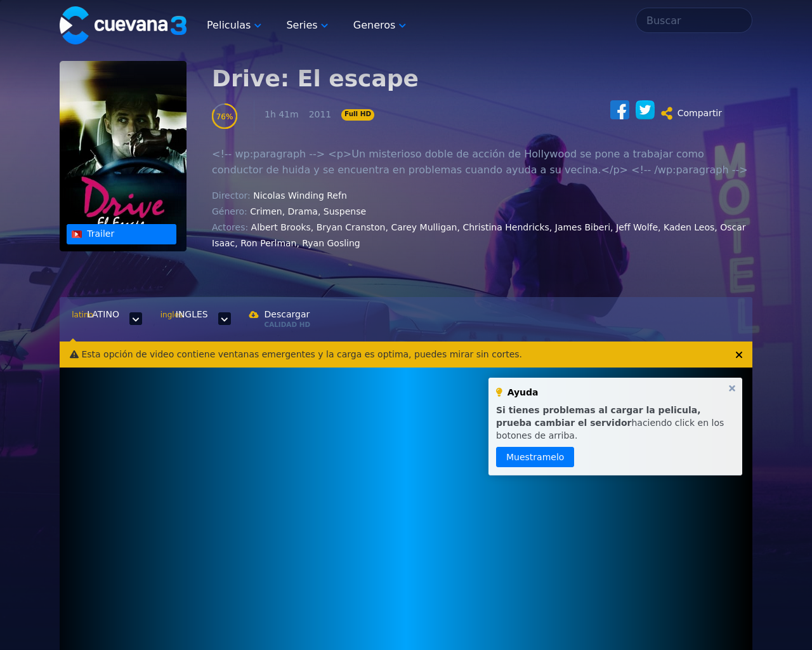
Task: Click the Drive: El escape title
Action: [x=315, y=79]
